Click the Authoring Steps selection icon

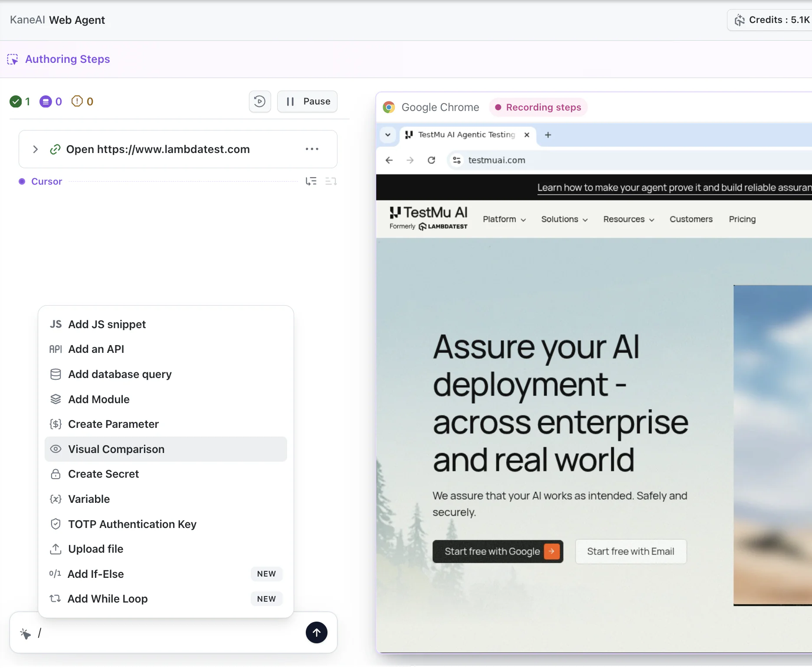point(13,59)
